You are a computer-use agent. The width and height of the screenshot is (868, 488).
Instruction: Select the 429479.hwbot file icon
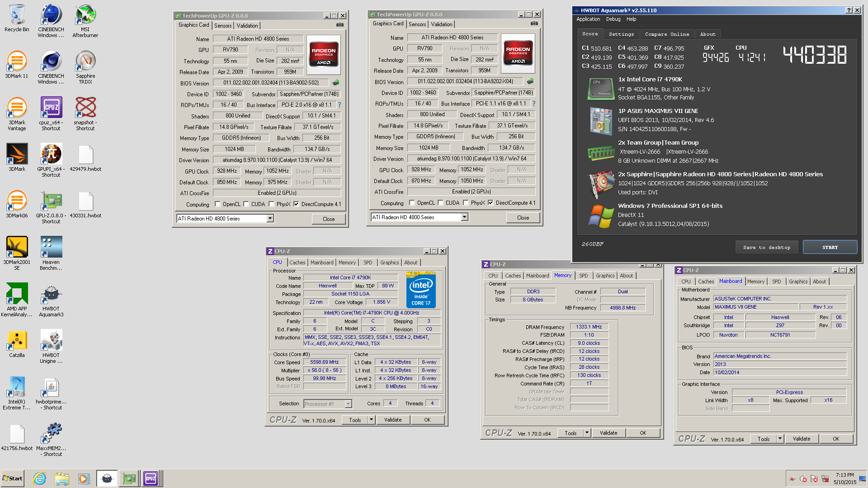(x=85, y=158)
